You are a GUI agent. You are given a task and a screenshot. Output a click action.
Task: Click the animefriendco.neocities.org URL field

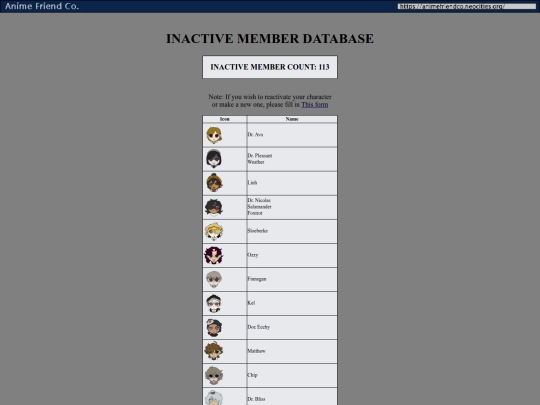pyautogui.click(x=466, y=6)
